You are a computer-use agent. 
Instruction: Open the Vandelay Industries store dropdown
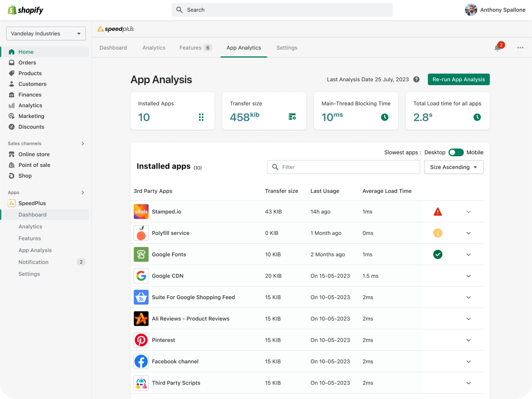(46, 33)
